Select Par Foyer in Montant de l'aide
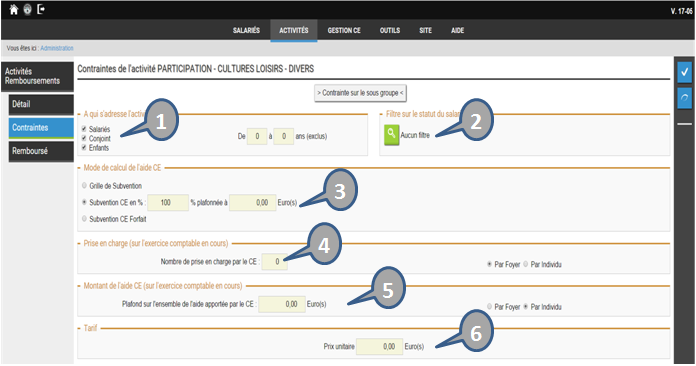Viewport: 696px width, 366px height. tap(489, 307)
